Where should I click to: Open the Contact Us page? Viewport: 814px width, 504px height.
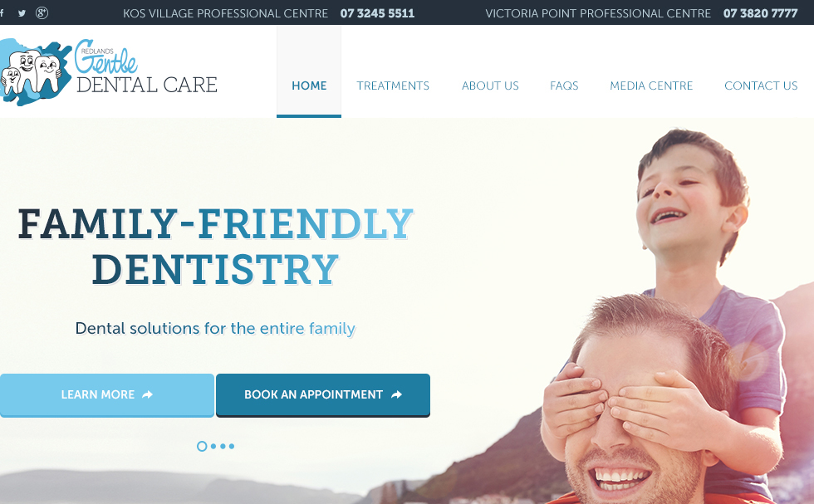coord(761,86)
